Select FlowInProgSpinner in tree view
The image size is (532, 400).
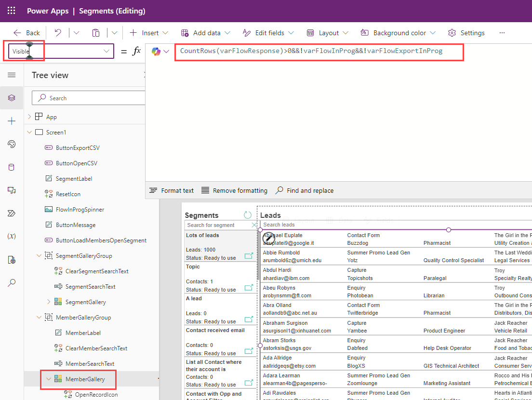(80, 210)
